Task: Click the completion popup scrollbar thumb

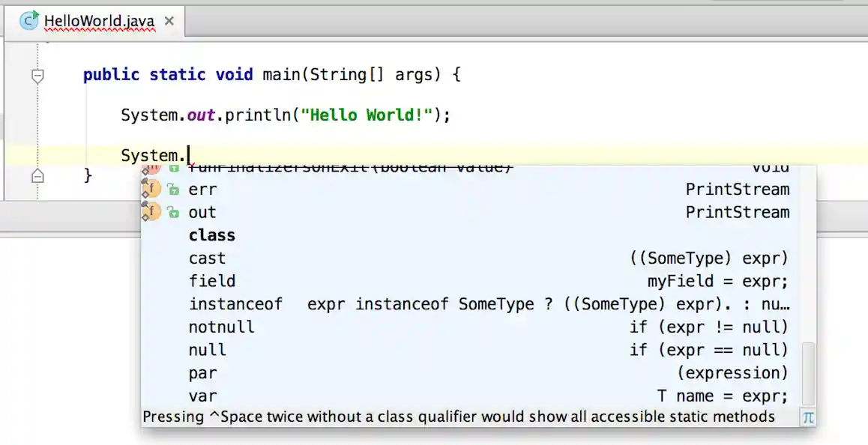Action: coord(807,374)
